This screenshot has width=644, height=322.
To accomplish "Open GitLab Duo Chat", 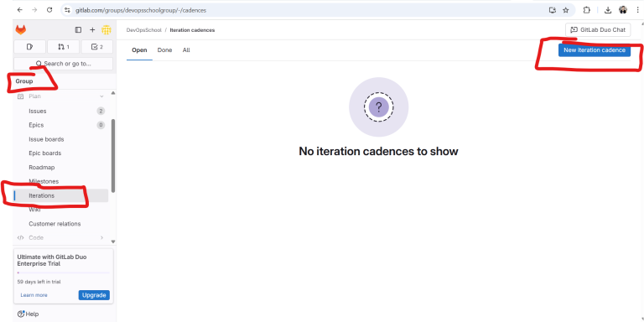I will [598, 30].
